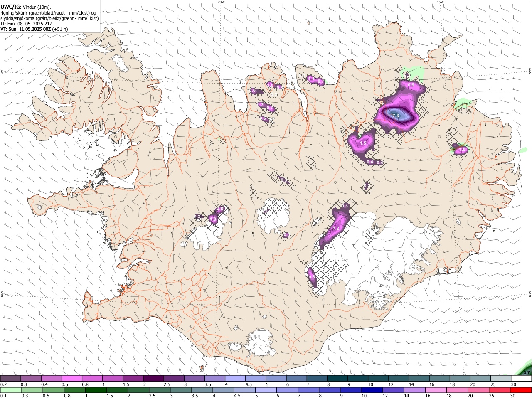Screen dimensions: 532x399
Task: Pick the light pink swatch starting at 16, lower scale
Action: point(435,390)
